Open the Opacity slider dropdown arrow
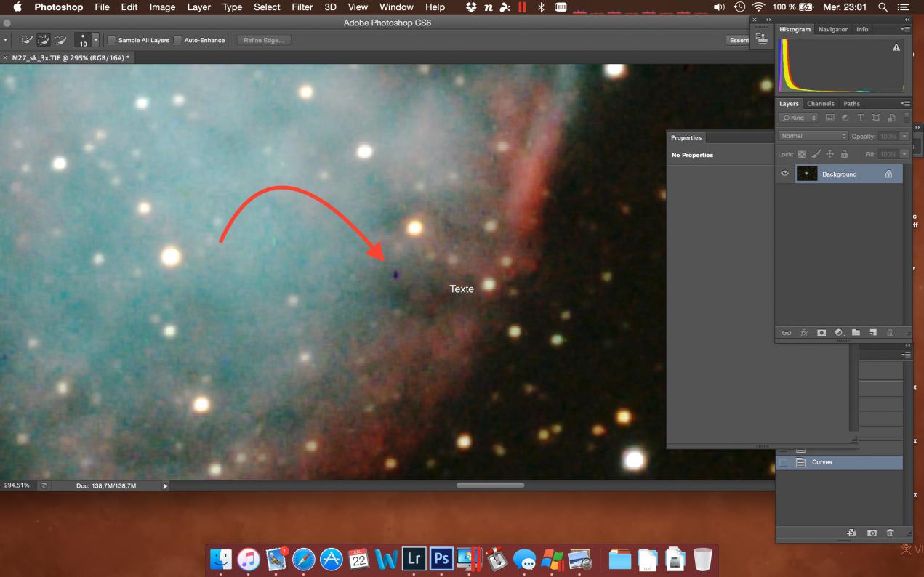 click(904, 136)
